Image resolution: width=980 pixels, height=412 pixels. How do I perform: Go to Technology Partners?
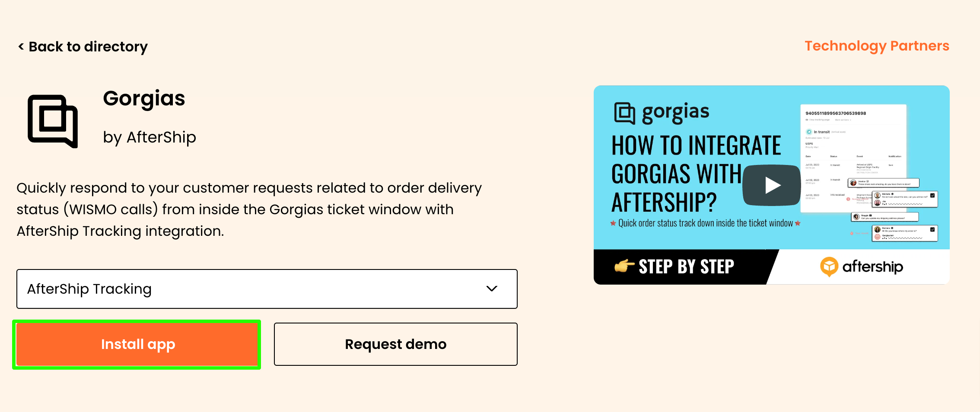tap(877, 46)
